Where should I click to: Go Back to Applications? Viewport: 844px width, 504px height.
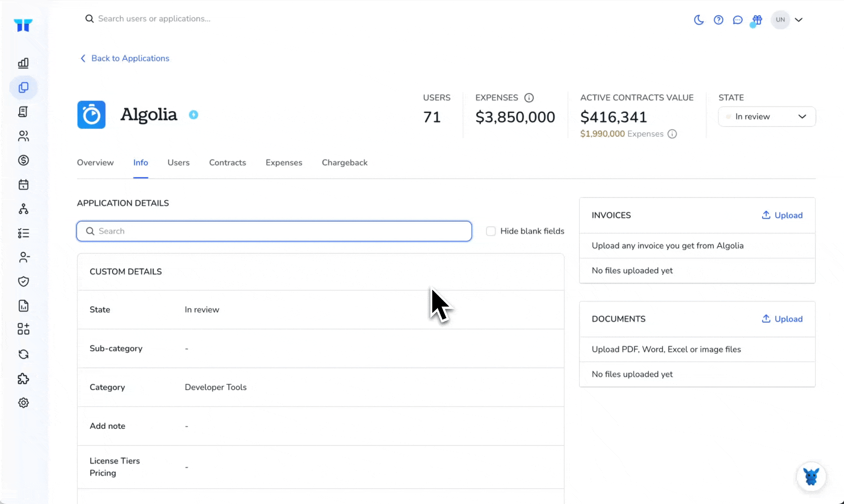125,58
